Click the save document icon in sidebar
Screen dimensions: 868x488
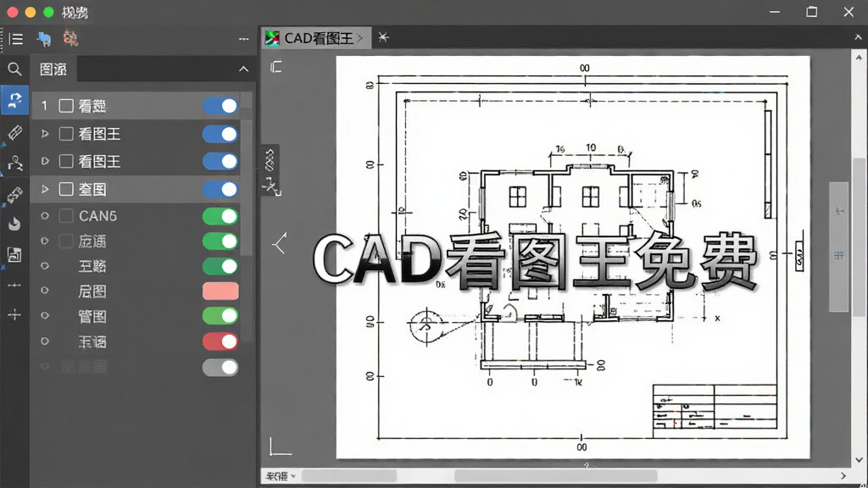15,254
